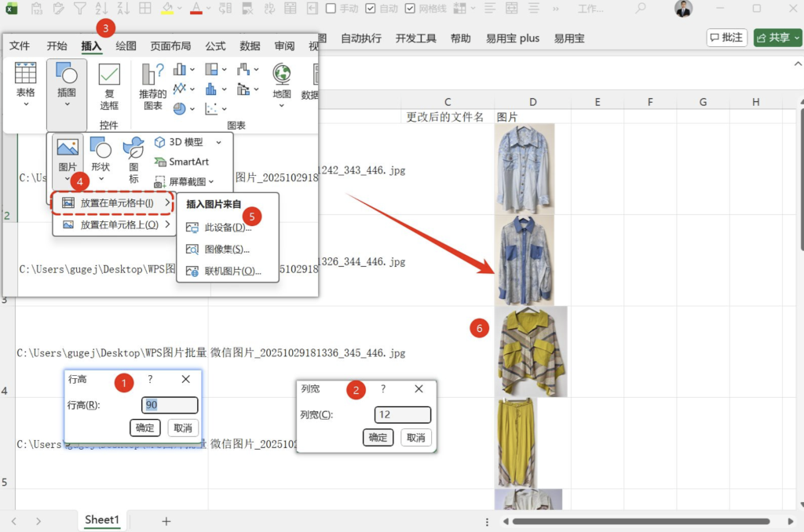
Task: Expand 放置在单元格中 submenu
Action: click(x=113, y=203)
